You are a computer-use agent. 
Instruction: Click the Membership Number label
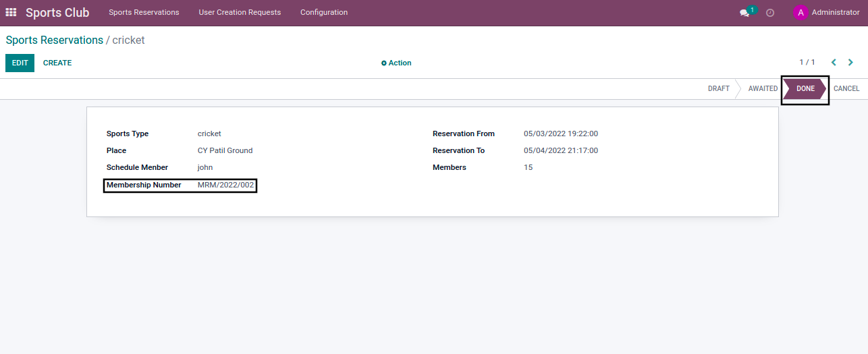tap(144, 185)
